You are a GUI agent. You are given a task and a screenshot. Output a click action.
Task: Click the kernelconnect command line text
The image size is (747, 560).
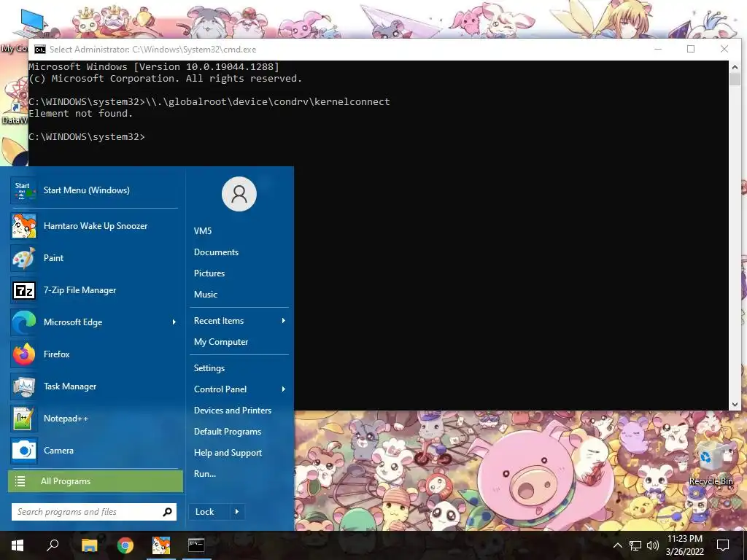coord(268,102)
